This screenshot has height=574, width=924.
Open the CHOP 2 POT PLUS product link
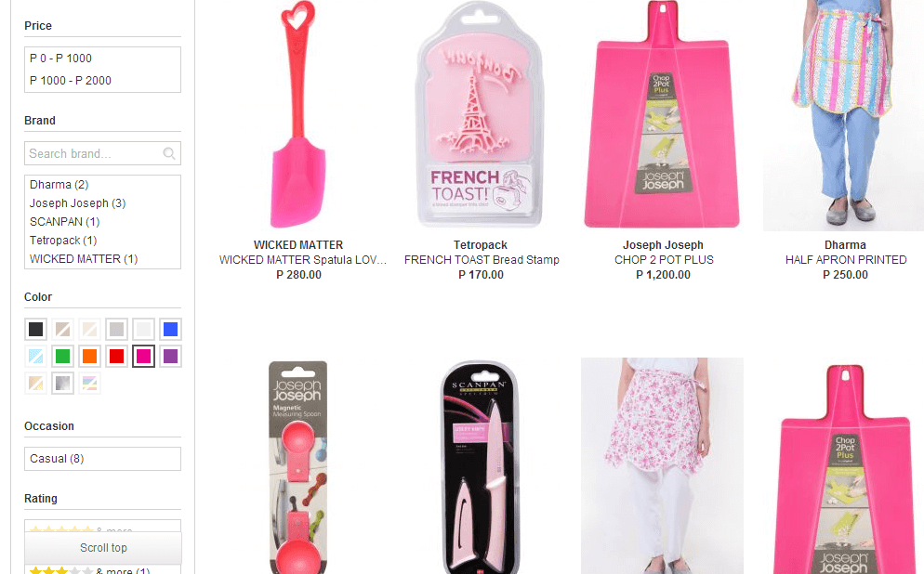point(664,260)
